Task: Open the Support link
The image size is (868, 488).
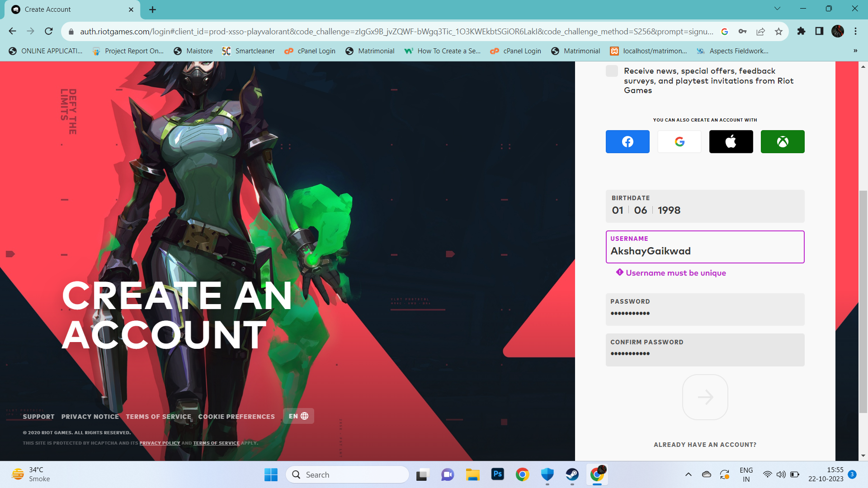Action: click(38, 417)
